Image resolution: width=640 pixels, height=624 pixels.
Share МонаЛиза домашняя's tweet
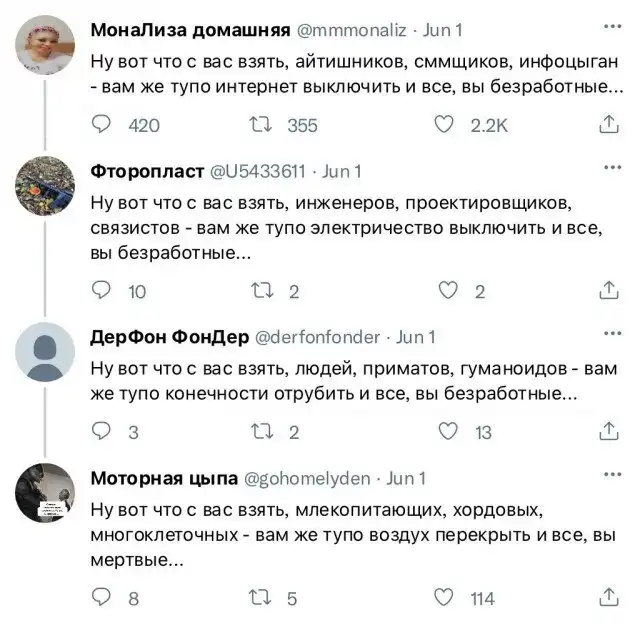pos(608,125)
